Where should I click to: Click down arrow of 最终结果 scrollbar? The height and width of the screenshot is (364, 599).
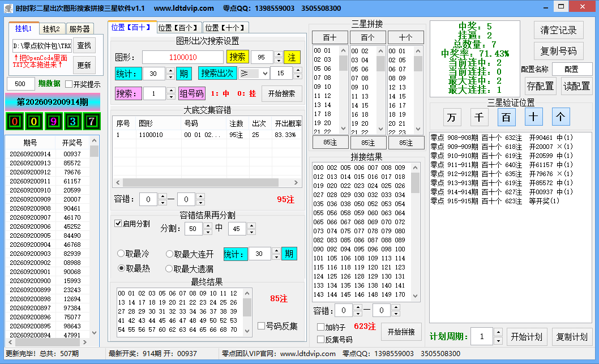click(x=247, y=331)
